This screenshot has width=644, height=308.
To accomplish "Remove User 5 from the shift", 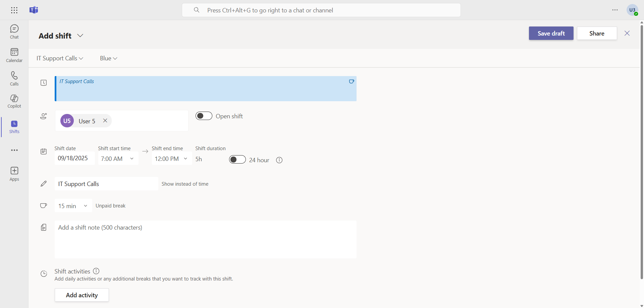I will 105,121.
